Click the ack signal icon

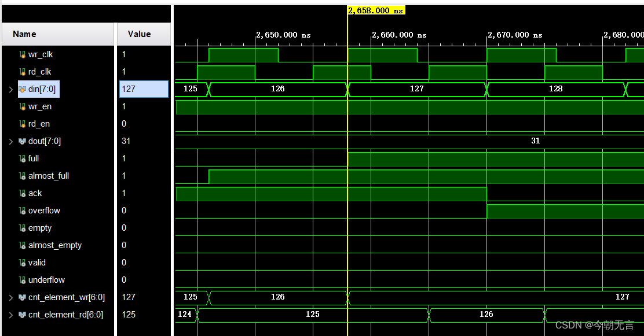point(23,193)
